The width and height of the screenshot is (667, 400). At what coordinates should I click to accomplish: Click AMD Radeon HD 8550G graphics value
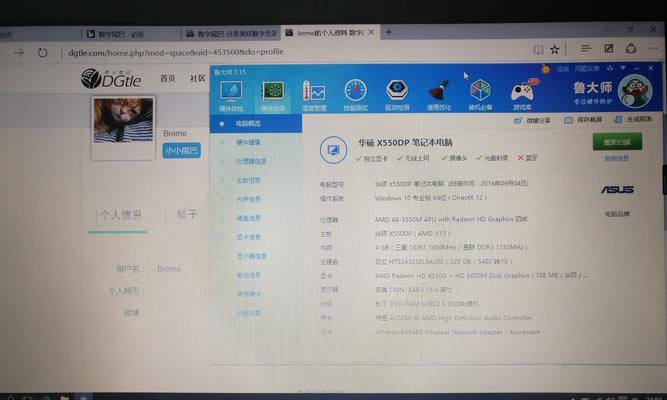481,276
